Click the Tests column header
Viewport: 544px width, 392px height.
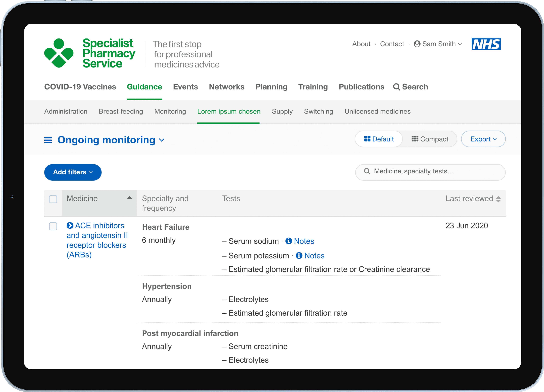coord(231,198)
